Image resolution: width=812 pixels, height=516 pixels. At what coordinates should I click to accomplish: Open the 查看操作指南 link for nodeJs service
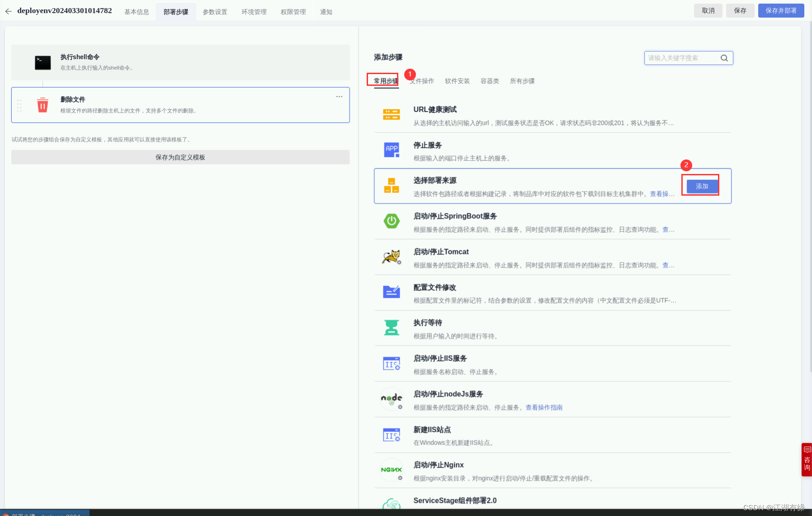click(x=544, y=407)
